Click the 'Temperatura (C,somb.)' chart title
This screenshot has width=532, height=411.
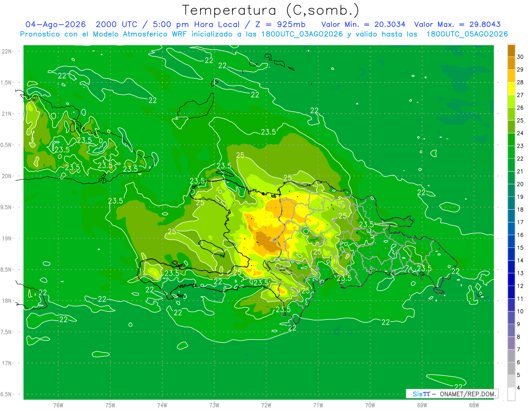[270, 10]
